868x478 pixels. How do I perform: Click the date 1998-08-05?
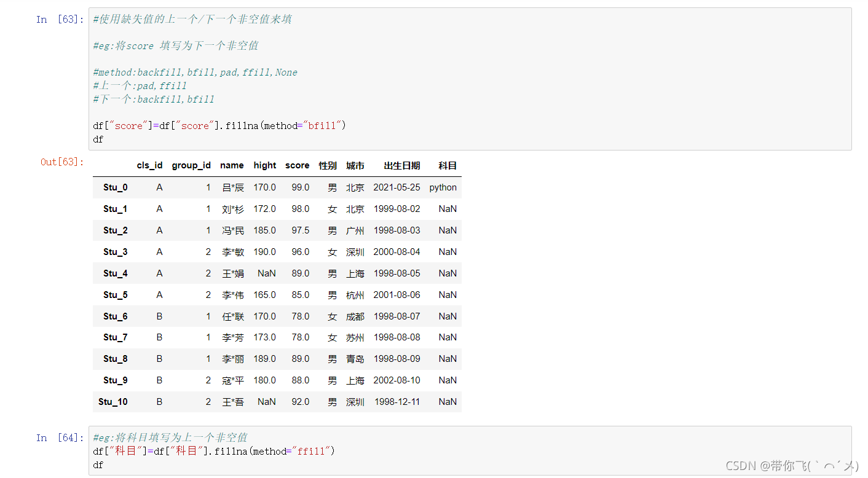(397, 273)
